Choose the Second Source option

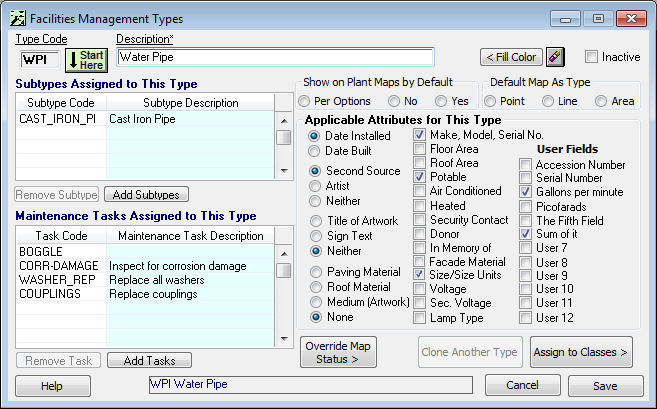(315, 171)
